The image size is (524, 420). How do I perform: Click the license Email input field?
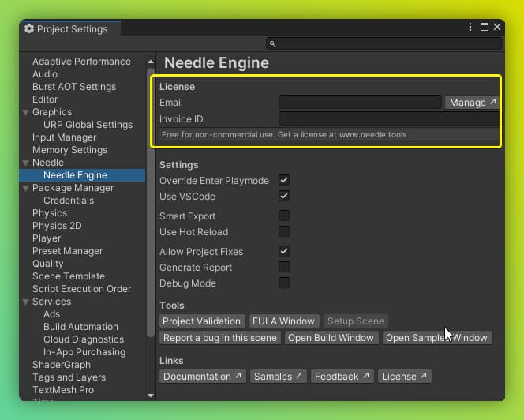(x=360, y=103)
